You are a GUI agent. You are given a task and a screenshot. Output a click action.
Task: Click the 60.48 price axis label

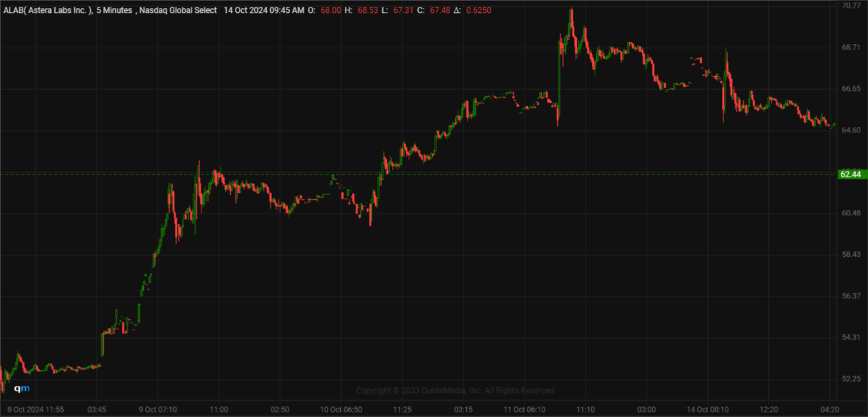(x=851, y=213)
